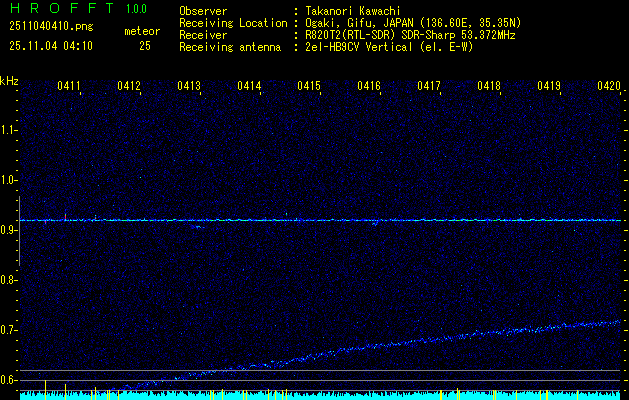Click the green horizontal carrier line
Viewport: 629px width, 400px height.
coord(320,220)
